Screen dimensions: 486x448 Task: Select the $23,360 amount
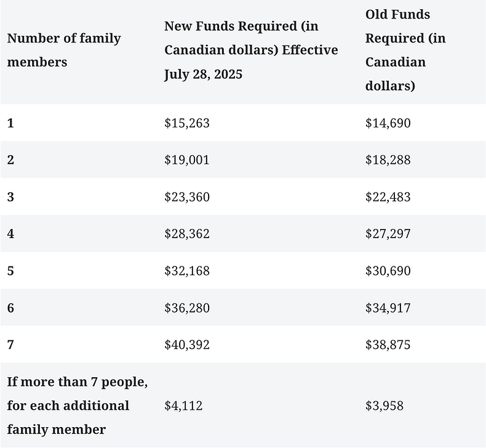187,197
